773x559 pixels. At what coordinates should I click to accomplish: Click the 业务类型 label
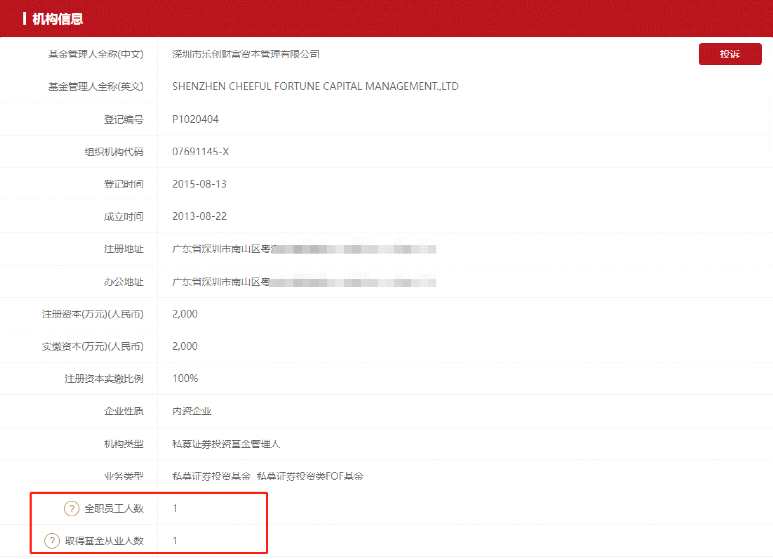124,476
